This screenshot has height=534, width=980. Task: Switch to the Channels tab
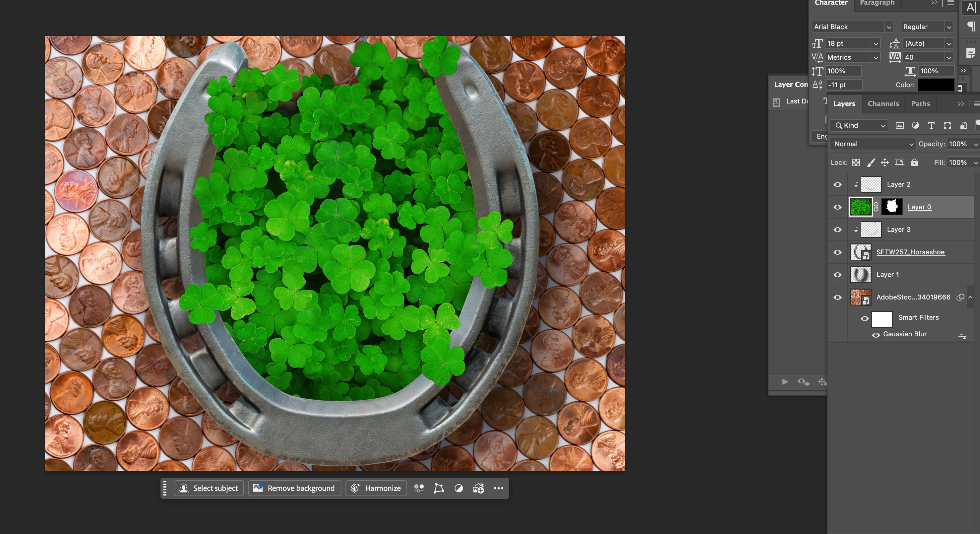(x=883, y=103)
